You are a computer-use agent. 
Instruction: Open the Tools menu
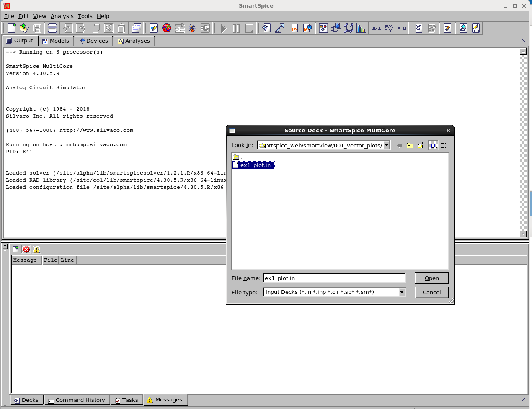click(85, 16)
